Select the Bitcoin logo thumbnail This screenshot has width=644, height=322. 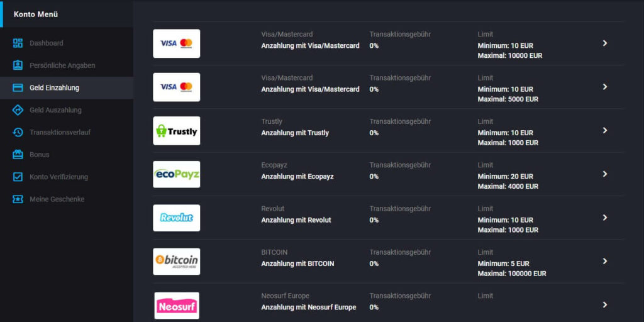coord(177,261)
